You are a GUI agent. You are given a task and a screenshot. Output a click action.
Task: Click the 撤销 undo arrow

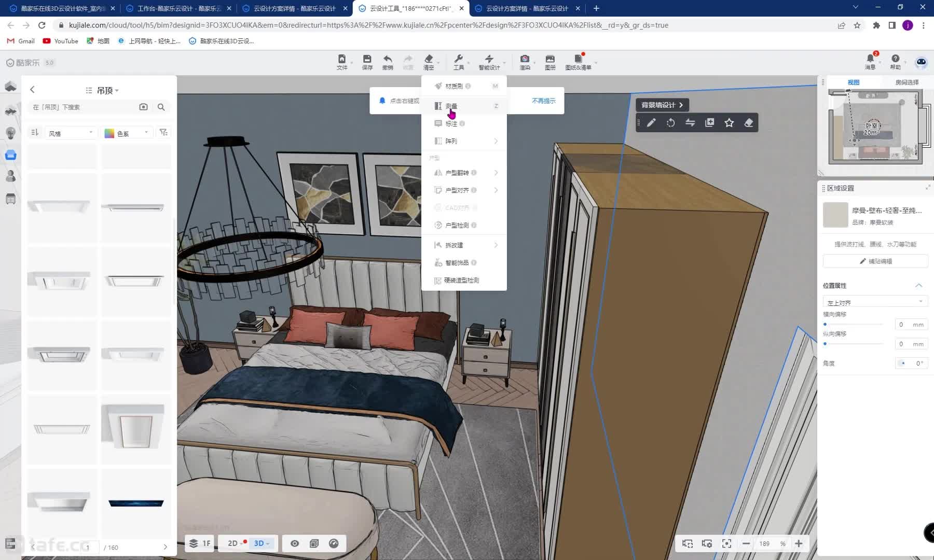388,62
